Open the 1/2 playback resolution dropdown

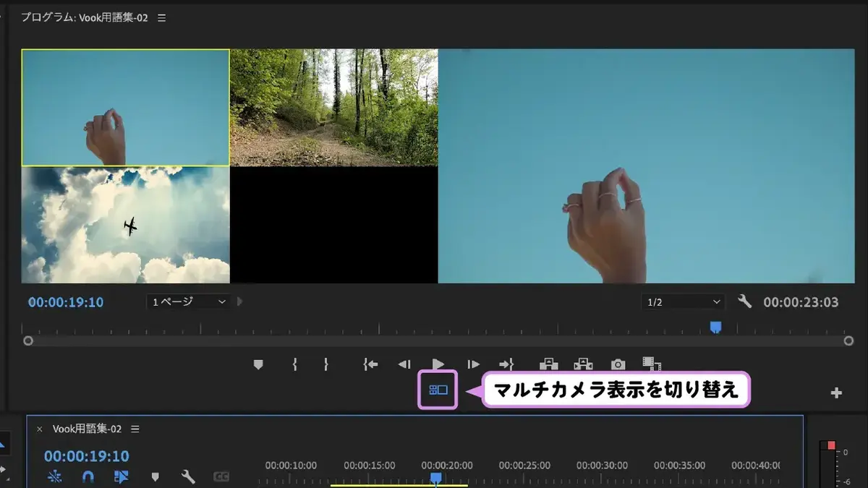pos(683,302)
